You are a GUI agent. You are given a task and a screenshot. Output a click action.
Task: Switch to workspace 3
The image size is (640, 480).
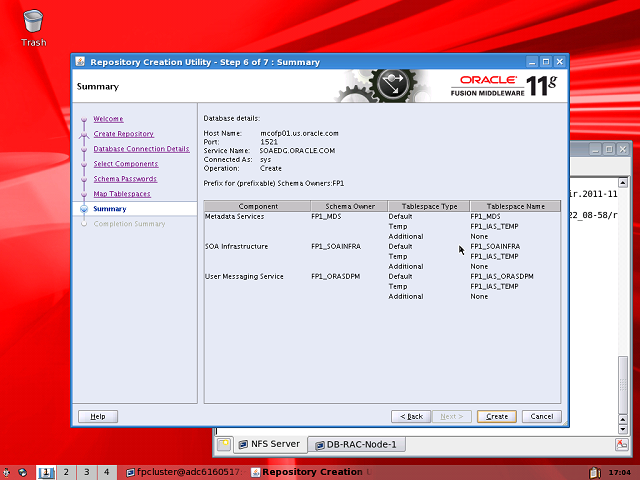pyautogui.click(x=87, y=472)
